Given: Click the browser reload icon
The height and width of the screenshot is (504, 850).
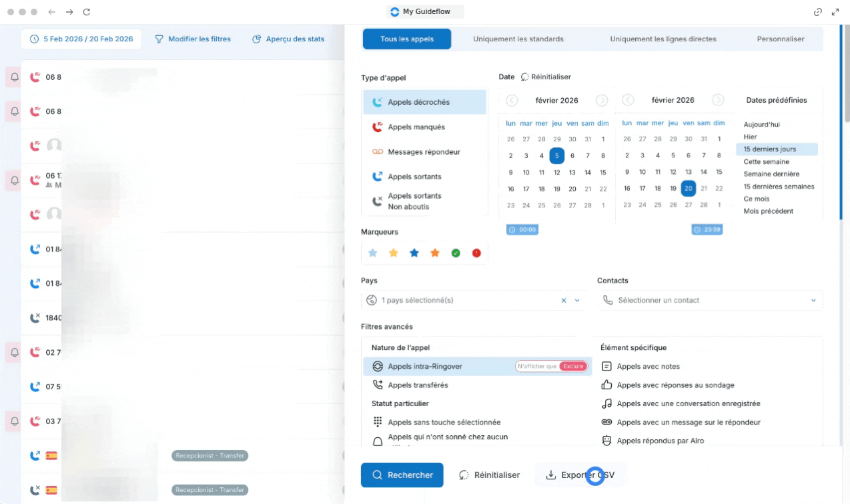Looking at the screenshot, I should [87, 12].
